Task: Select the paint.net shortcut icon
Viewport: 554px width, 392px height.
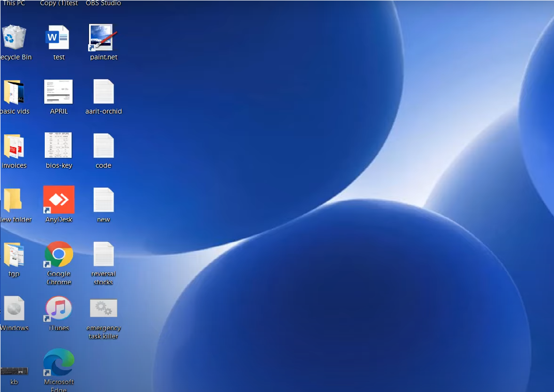Action: coord(103,38)
